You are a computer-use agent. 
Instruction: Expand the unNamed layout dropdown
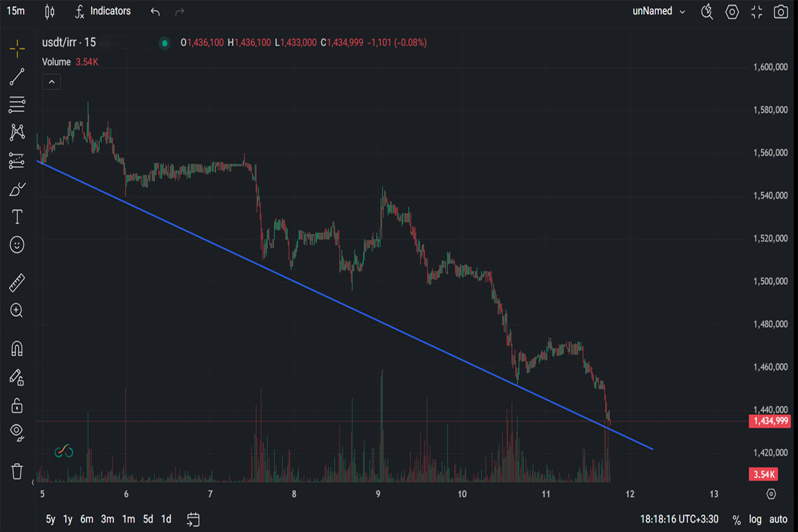coord(659,11)
